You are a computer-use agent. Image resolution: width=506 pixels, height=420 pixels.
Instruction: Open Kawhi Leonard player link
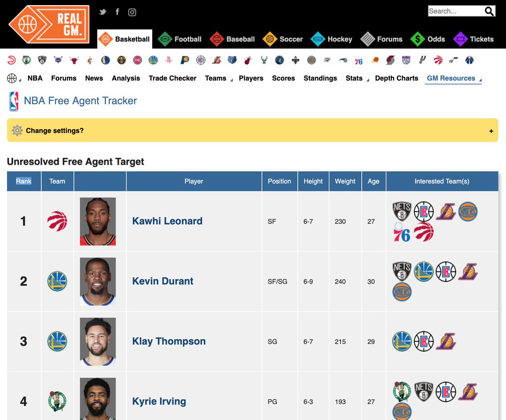coord(167,221)
